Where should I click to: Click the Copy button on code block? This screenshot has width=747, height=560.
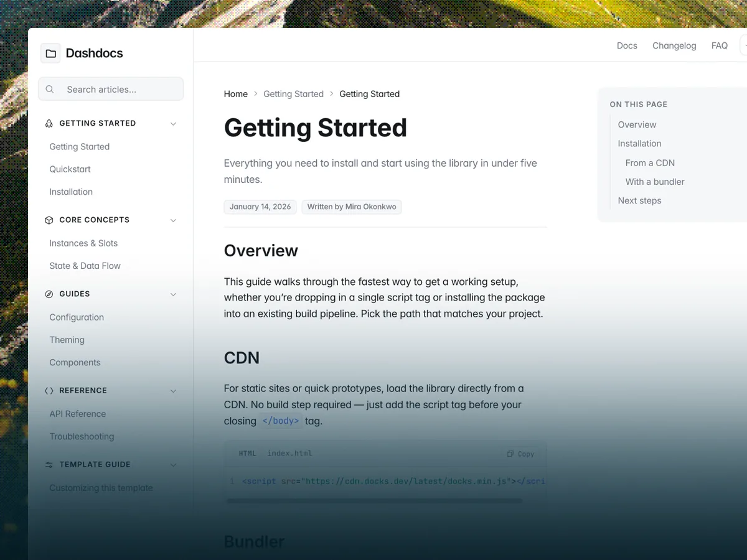(x=520, y=454)
